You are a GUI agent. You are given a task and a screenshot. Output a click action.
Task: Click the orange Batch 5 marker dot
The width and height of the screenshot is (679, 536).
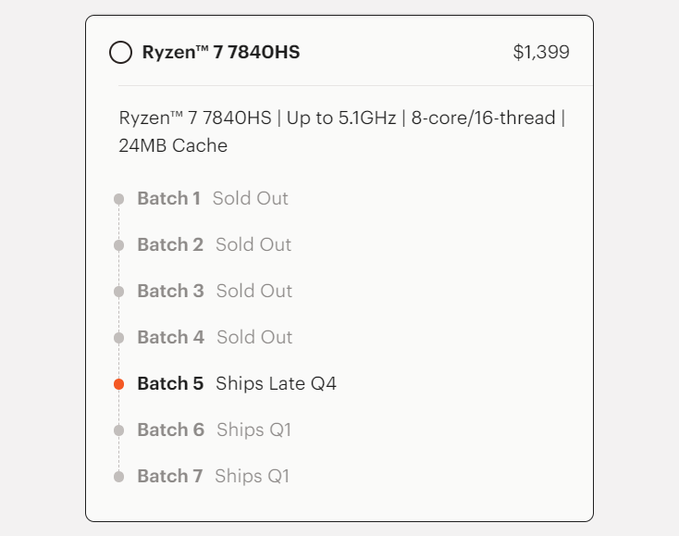pos(119,384)
